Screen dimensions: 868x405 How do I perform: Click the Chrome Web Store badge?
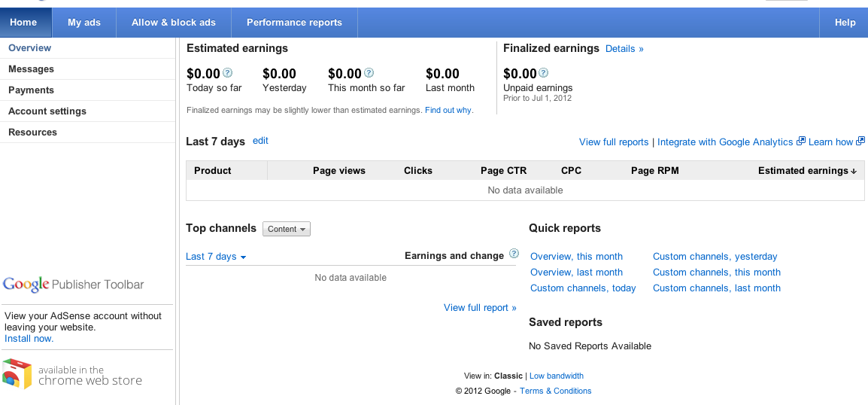pyautogui.click(x=73, y=375)
